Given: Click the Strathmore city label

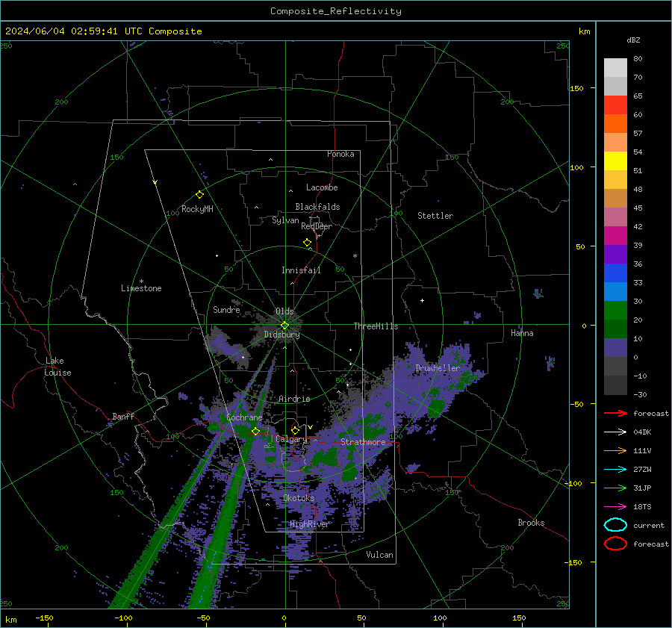Looking at the screenshot, I should point(363,442).
